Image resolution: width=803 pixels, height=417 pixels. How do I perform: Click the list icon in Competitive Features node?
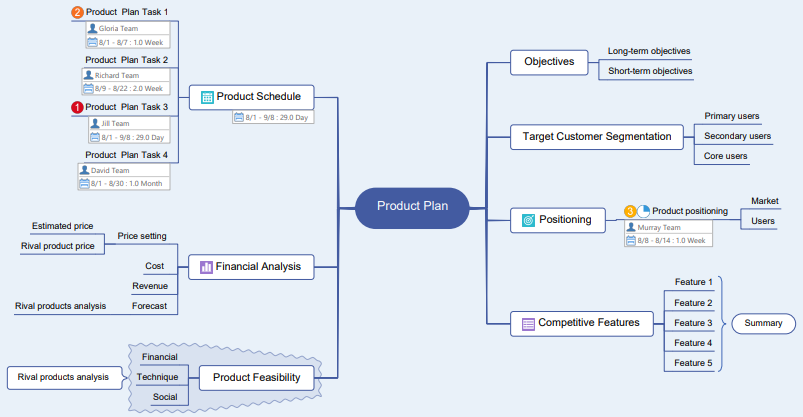528,323
